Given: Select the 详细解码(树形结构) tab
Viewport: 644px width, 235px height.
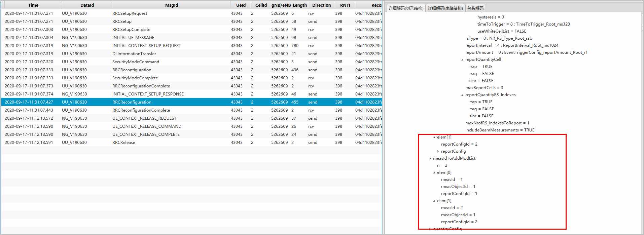Looking at the screenshot, I should click(406, 8).
